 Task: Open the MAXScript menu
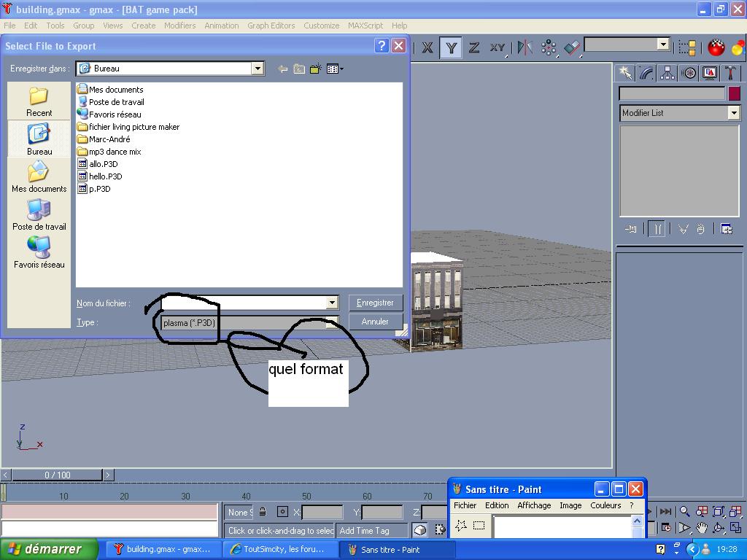tap(365, 26)
